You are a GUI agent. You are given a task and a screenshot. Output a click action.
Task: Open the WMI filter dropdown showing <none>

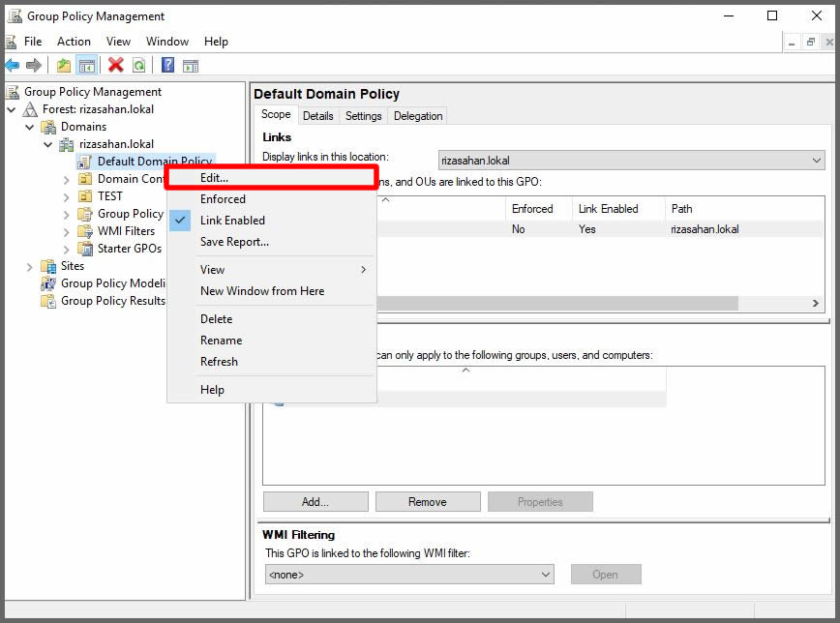point(409,575)
